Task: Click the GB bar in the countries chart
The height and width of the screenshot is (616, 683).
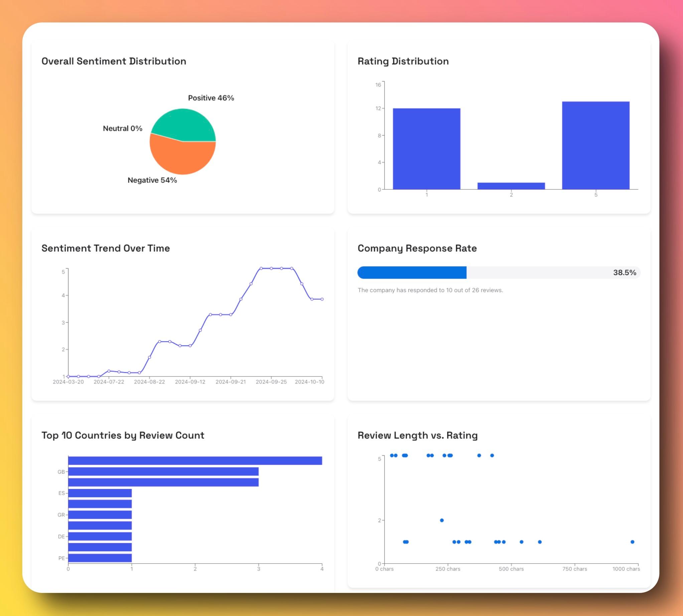Action: point(163,471)
